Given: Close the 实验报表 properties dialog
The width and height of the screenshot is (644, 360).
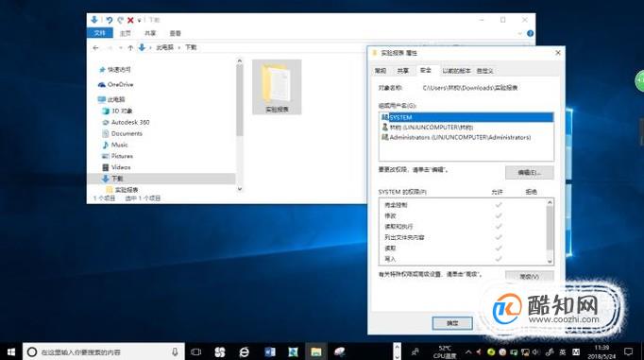Looking at the screenshot, I should [x=558, y=53].
